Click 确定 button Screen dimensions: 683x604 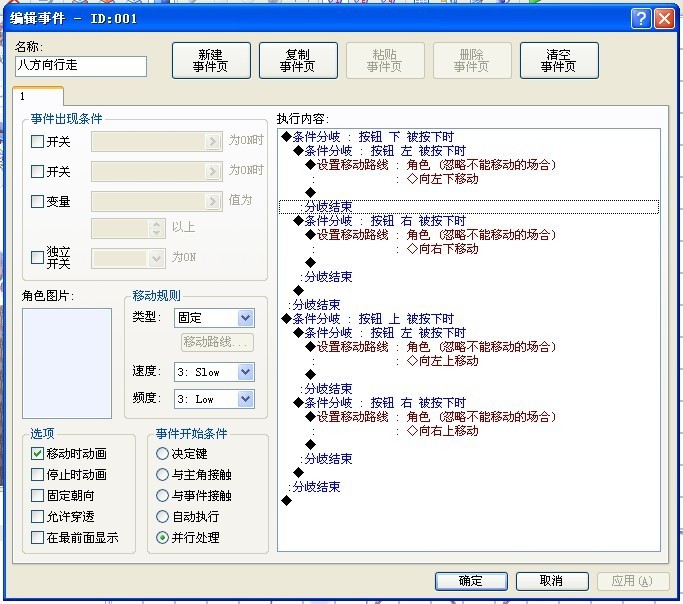tap(471, 581)
